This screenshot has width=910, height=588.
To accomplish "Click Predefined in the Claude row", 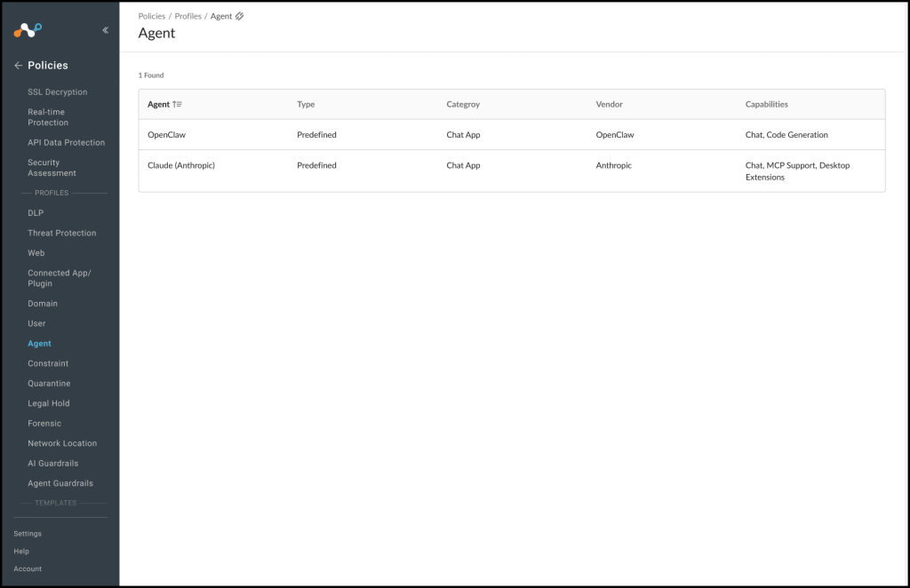I will (317, 165).
